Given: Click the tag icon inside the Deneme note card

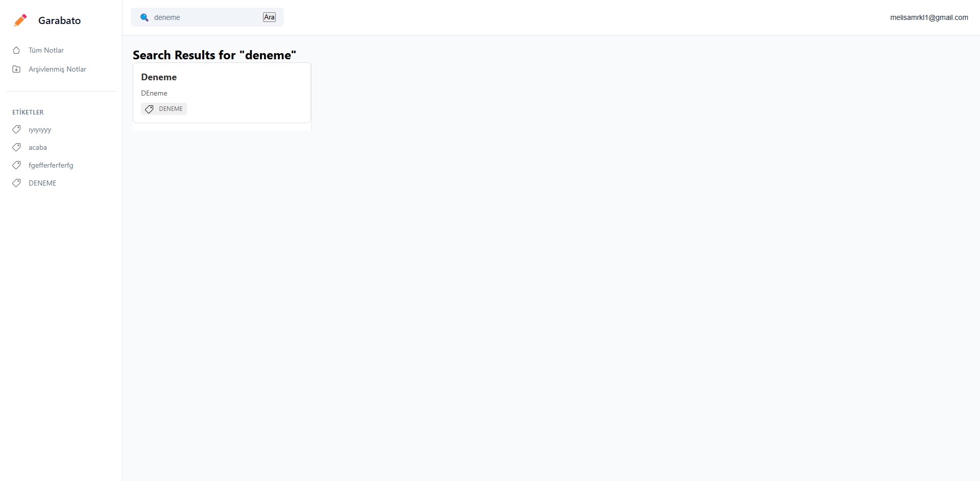Looking at the screenshot, I should (149, 109).
